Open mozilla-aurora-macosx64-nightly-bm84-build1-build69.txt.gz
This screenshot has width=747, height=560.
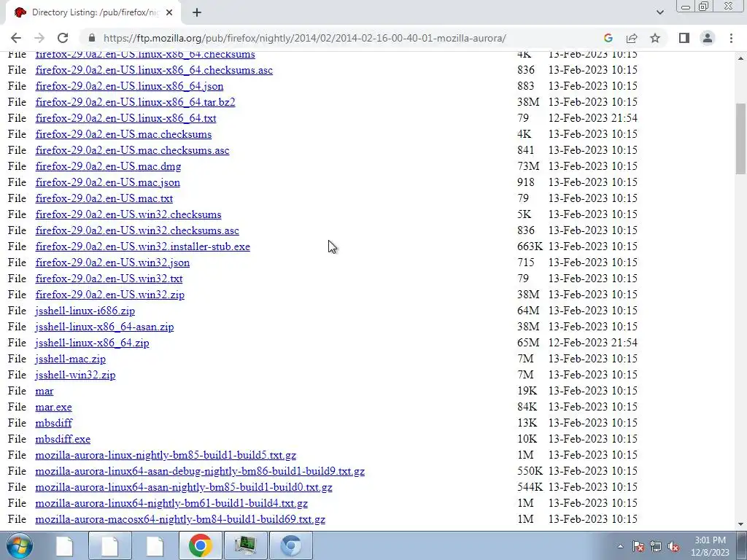[x=180, y=519]
